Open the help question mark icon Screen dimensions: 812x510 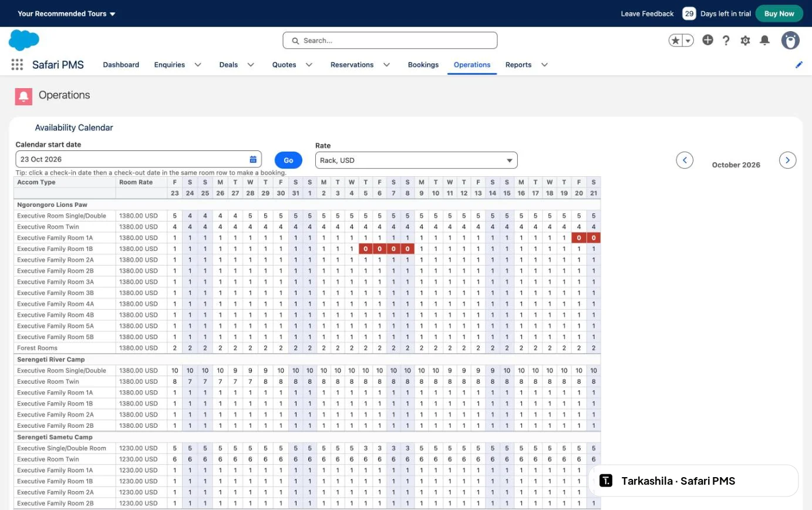[x=726, y=40]
